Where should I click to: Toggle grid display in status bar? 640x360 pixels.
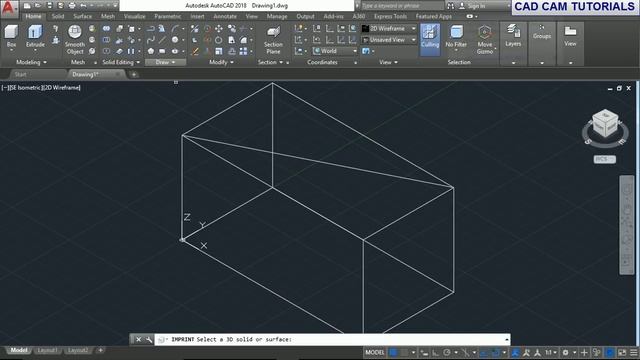393,352
